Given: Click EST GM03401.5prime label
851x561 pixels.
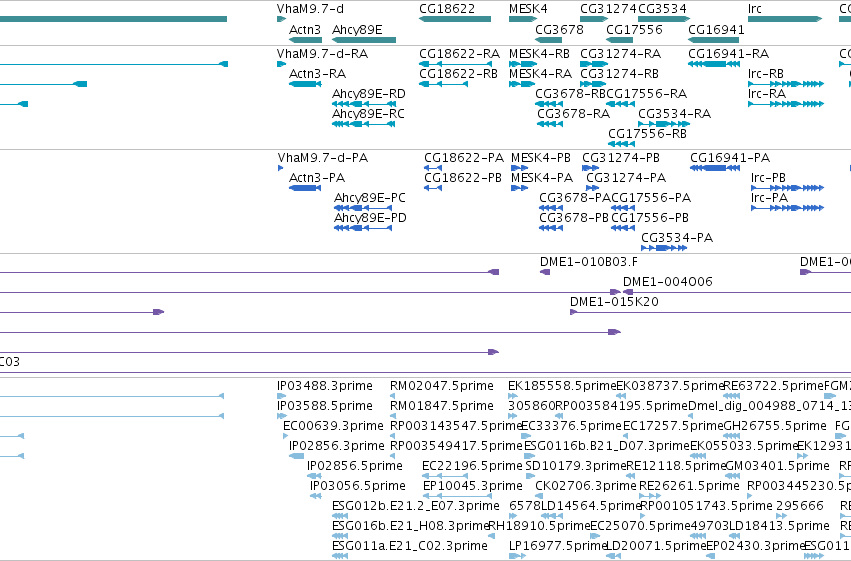Looking at the screenshot, I should [777, 466].
